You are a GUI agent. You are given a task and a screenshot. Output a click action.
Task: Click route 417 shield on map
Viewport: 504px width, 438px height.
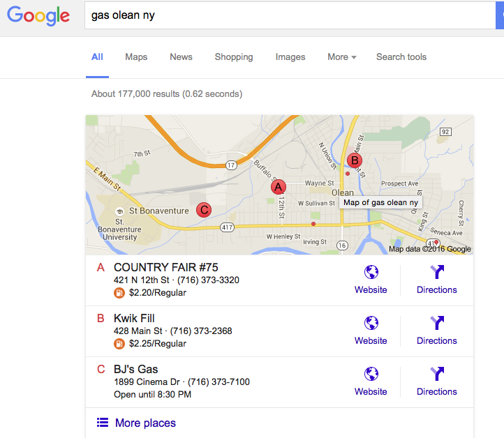[x=228, y=227]
